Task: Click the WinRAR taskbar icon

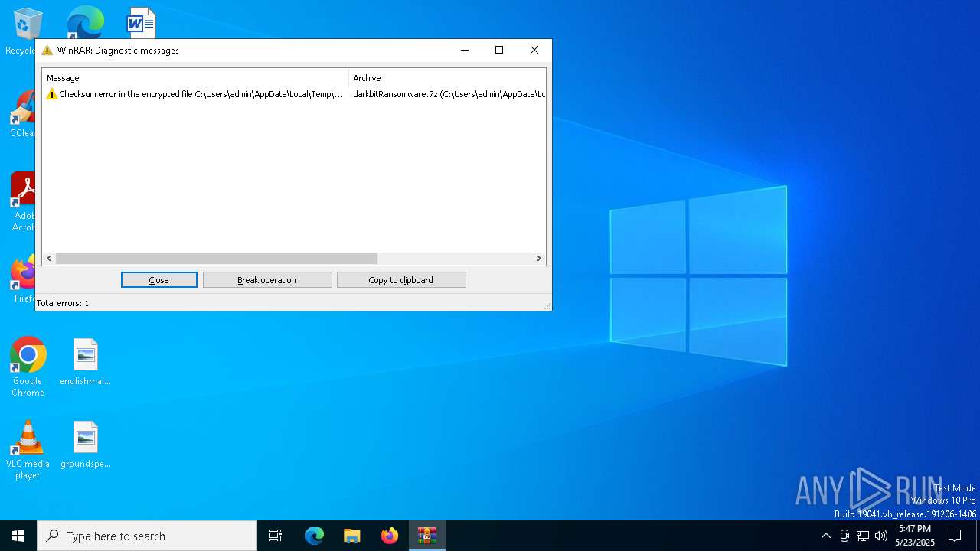Action: pyautogui.click(x=427, y=536)
